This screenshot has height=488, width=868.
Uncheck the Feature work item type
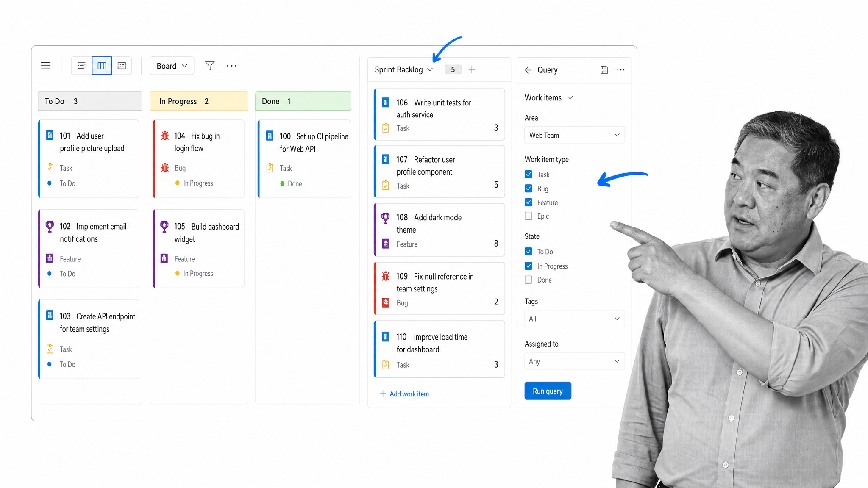tap(529, 202)
